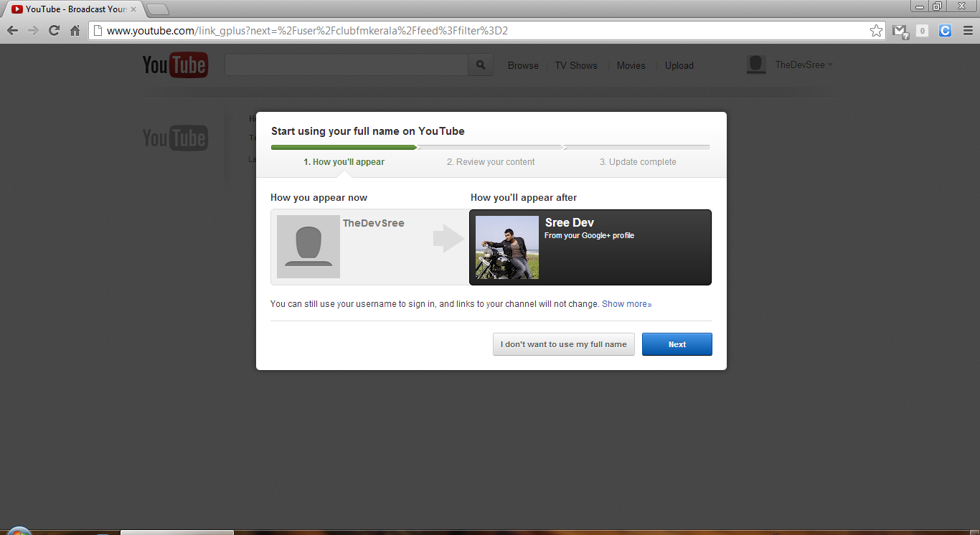Open the browser home icon

pos(75,31)
